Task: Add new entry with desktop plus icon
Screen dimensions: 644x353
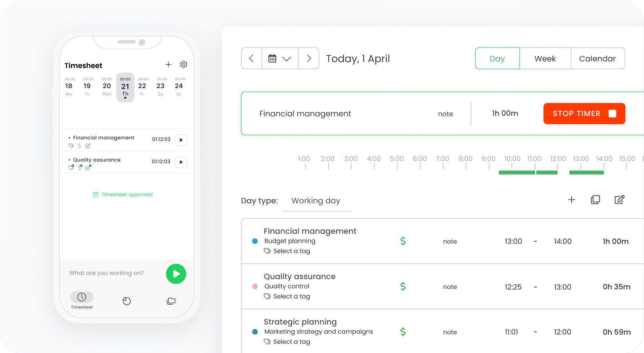Action: tap(572, 200)
